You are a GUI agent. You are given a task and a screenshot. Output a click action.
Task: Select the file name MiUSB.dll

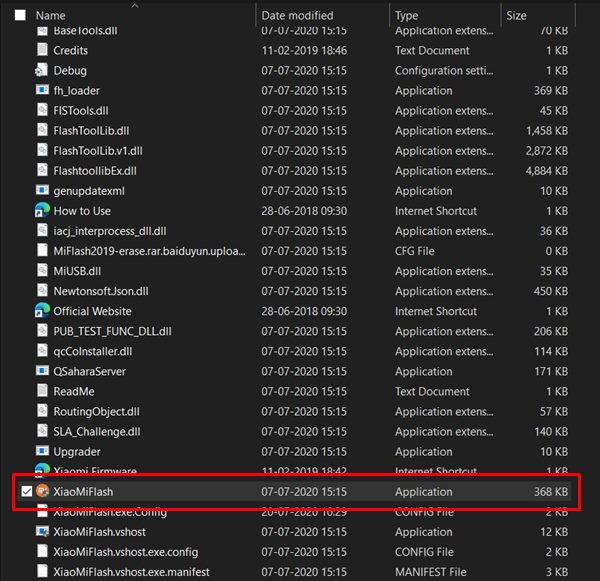click(x=77, y=271)
